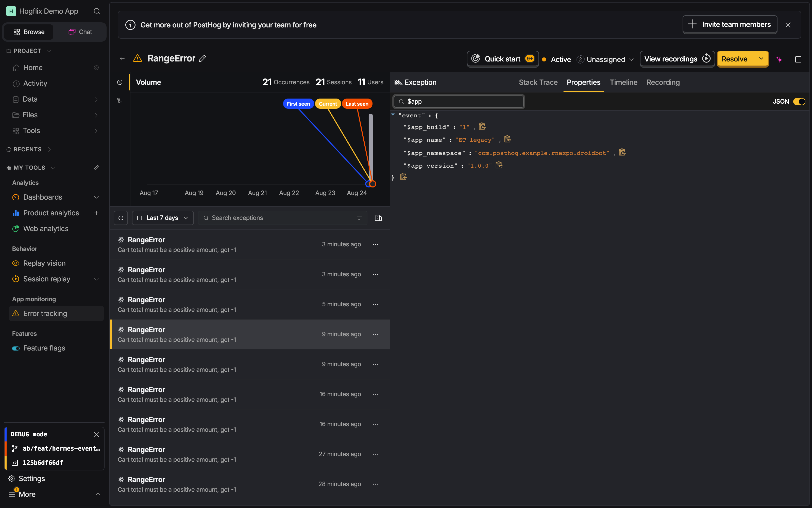Switch to Chat mode
812x508 pixels.
click(80, 32)
